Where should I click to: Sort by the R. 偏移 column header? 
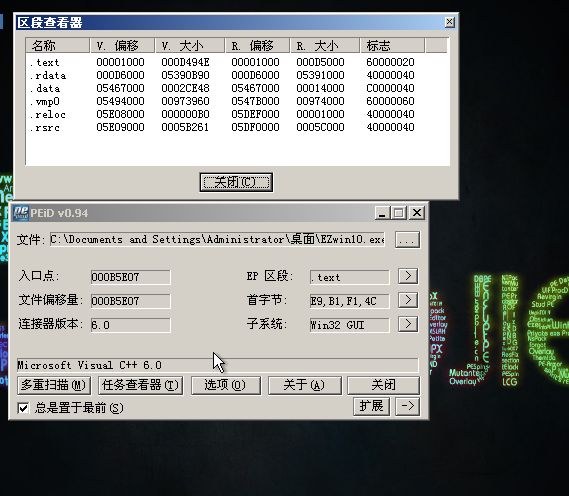click(x=258, y=46)
